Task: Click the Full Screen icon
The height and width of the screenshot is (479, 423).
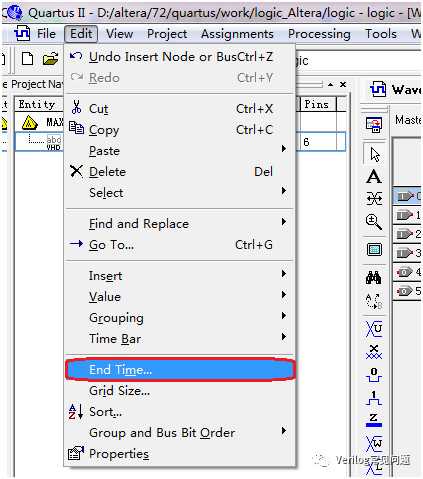Action: [374, 250]
